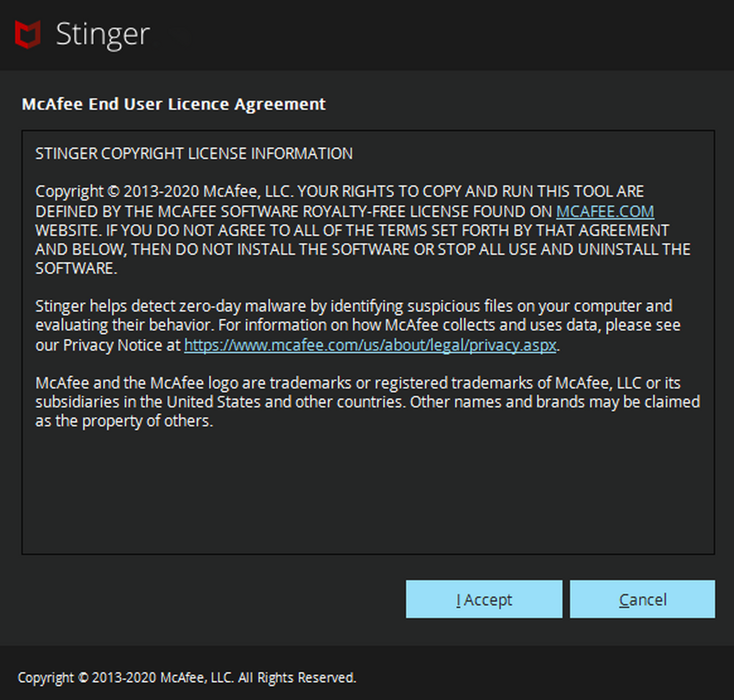Click the 'our Privacy Notice at' text
Image resolution: width=734 pixels, height=700 pixels.
[x=108, y=345]
